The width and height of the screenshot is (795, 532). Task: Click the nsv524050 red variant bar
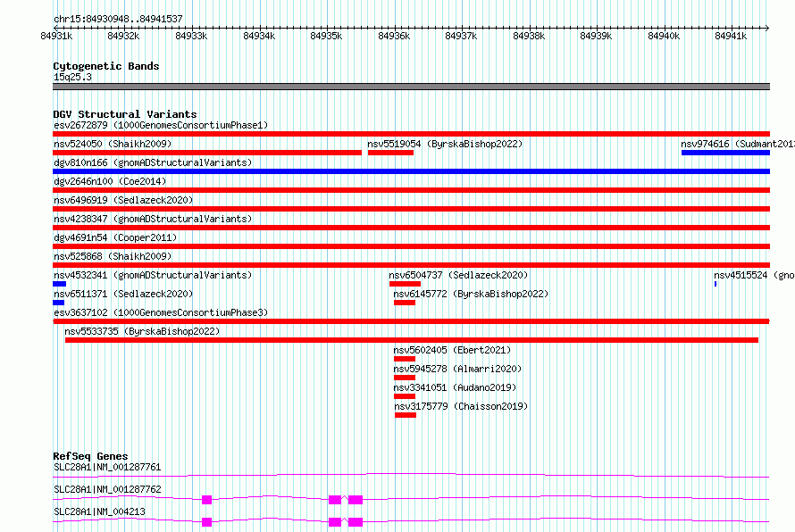click(207, 153)
